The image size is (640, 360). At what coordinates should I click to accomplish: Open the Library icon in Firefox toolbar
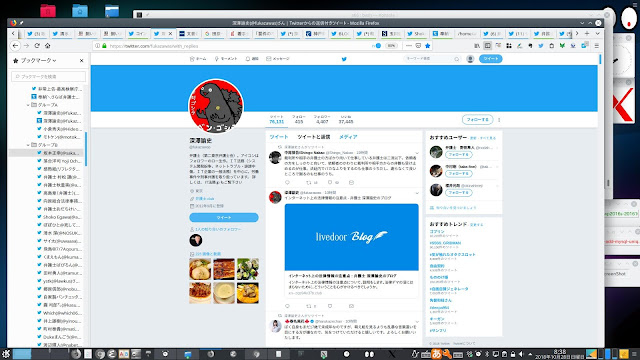pos(477,46)
